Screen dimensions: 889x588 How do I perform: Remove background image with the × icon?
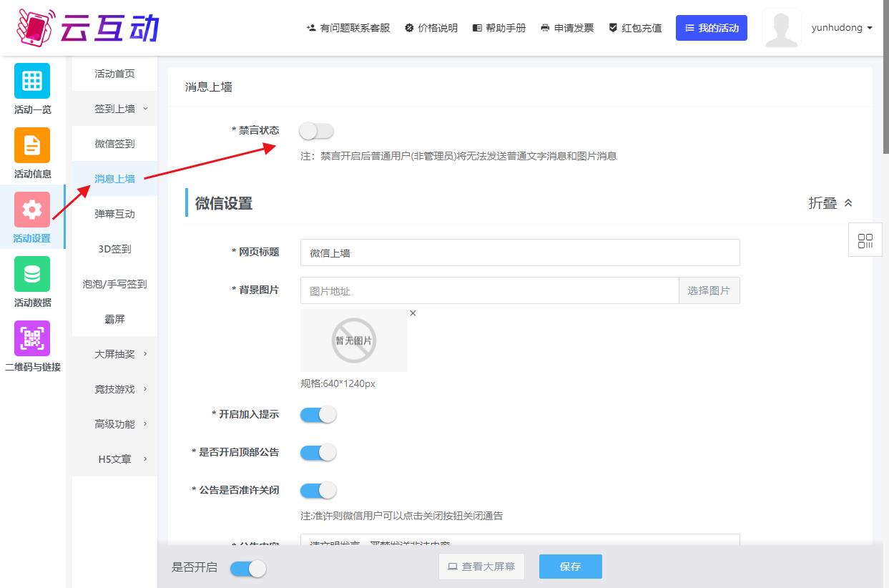[x=413, y=313]
